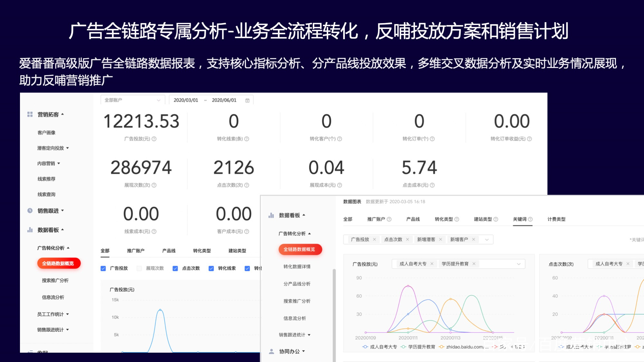Switch to the 关键词 tab

(x=519, y=219)
